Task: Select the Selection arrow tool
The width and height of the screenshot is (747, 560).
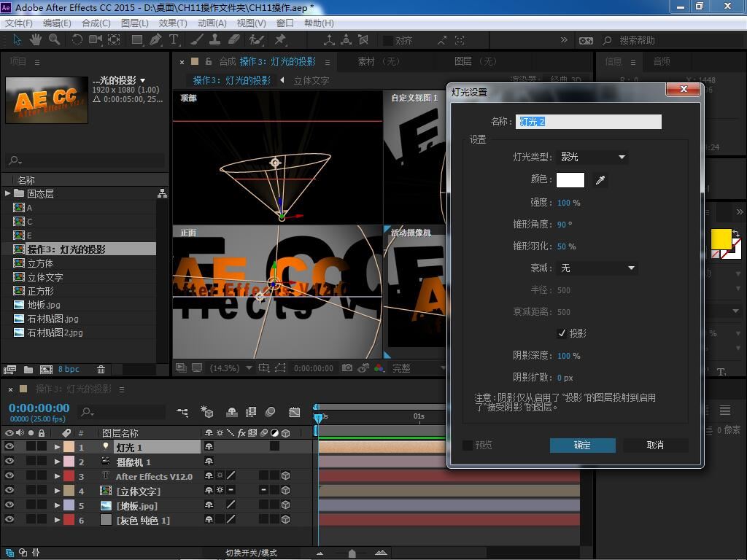Action: pyautogui.click(x=18, y=40)
